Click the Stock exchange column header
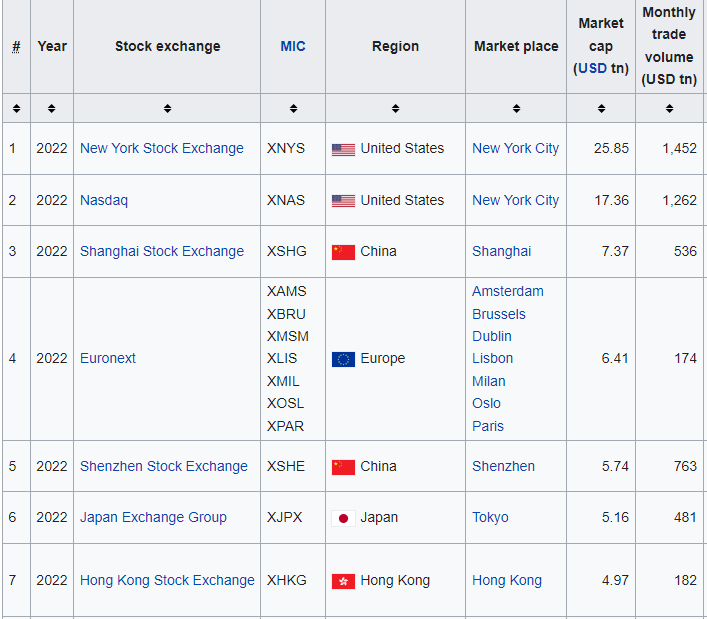The height and width of the screenshot is (619, 707). pyautogui.click(x=167, y=46)
